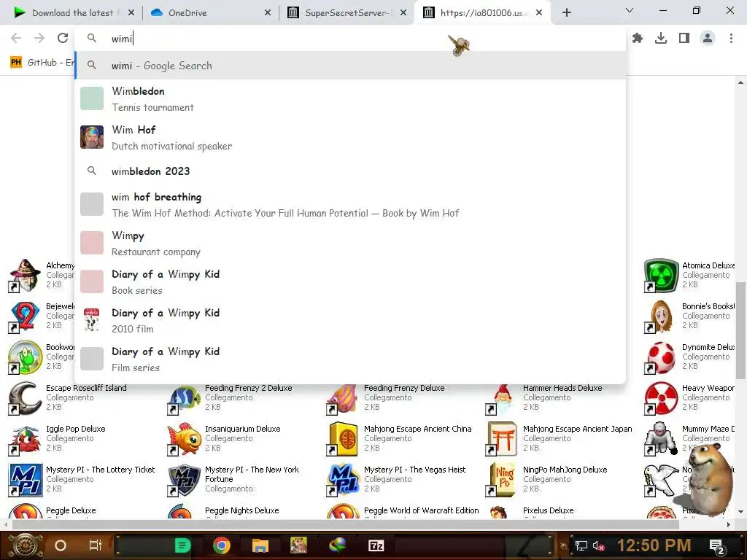Image resolution: width=747 pixels, height=560 pixels.
Task: Click 'Pixelus Deluxe' file name
Action: [547, 510]
